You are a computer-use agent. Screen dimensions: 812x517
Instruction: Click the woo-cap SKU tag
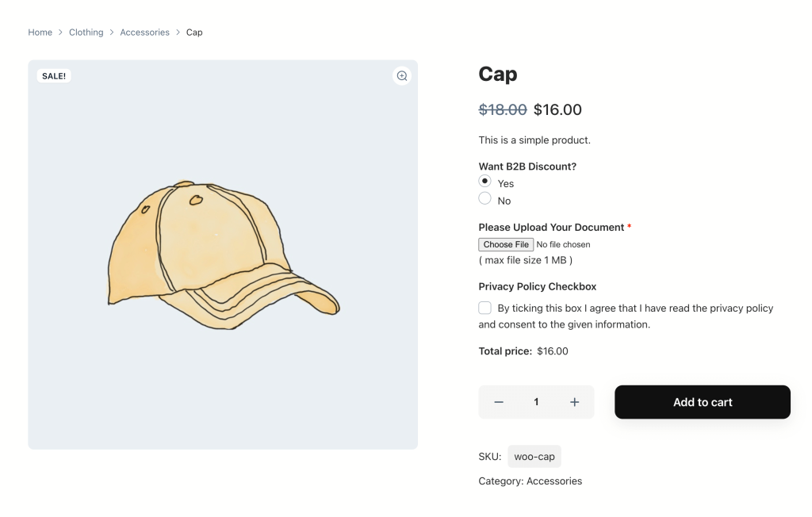(x=534, y=457)
